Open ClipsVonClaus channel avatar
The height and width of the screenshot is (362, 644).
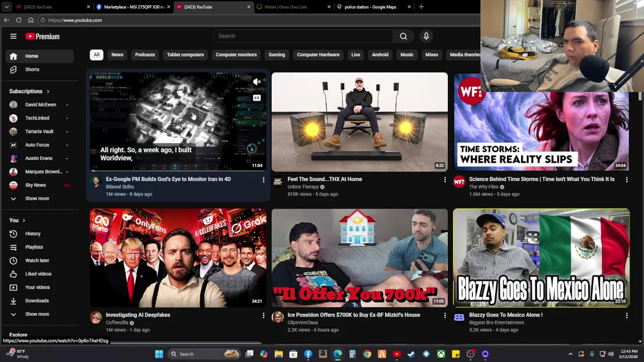pos(277,317)
